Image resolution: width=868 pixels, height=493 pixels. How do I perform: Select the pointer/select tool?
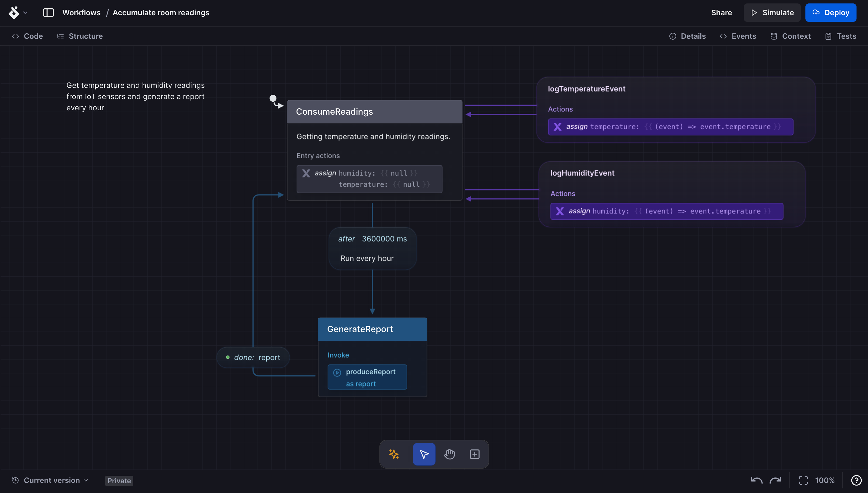424,454
